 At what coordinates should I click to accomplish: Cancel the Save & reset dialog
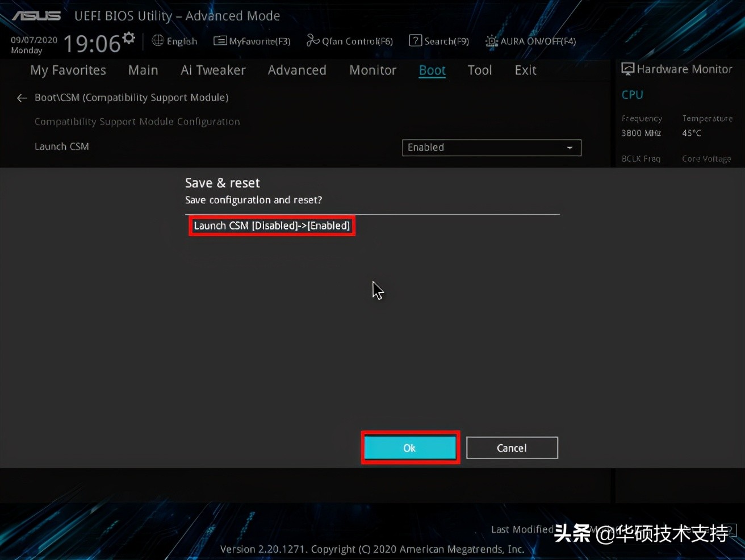tap(512, 448)
